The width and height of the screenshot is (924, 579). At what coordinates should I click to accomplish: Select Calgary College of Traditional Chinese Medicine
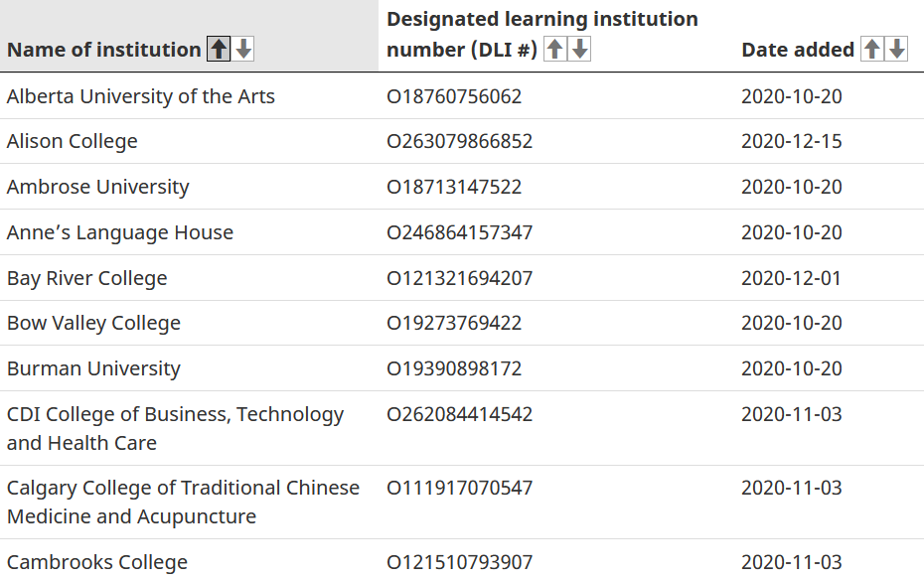coord(183,502)
